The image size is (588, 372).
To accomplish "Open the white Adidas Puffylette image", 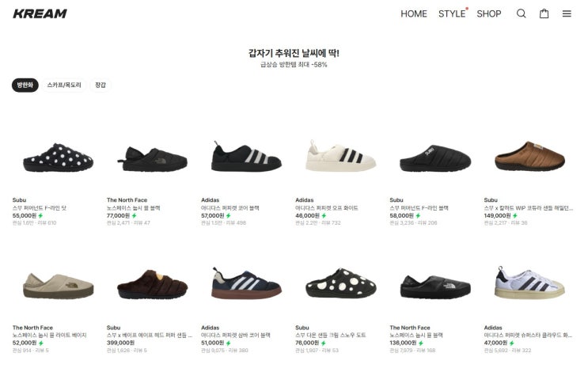I will click(340, 156).
